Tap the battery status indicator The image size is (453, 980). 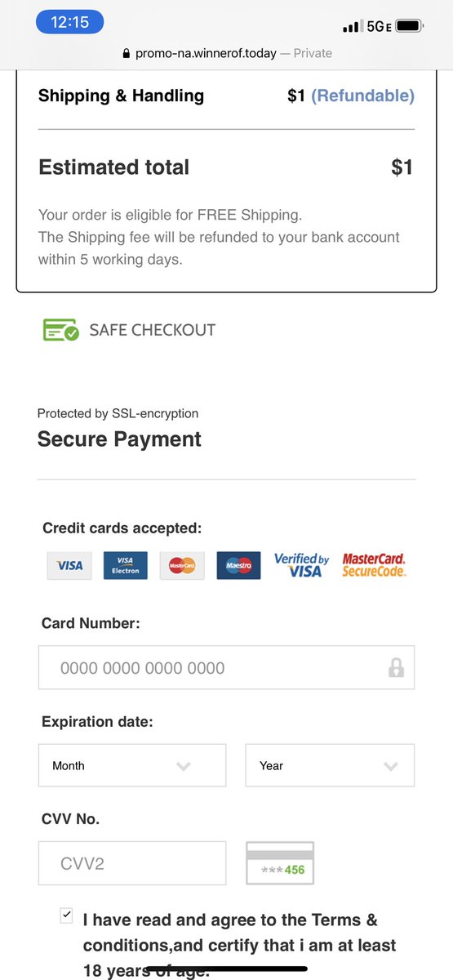tap(410, 26)
